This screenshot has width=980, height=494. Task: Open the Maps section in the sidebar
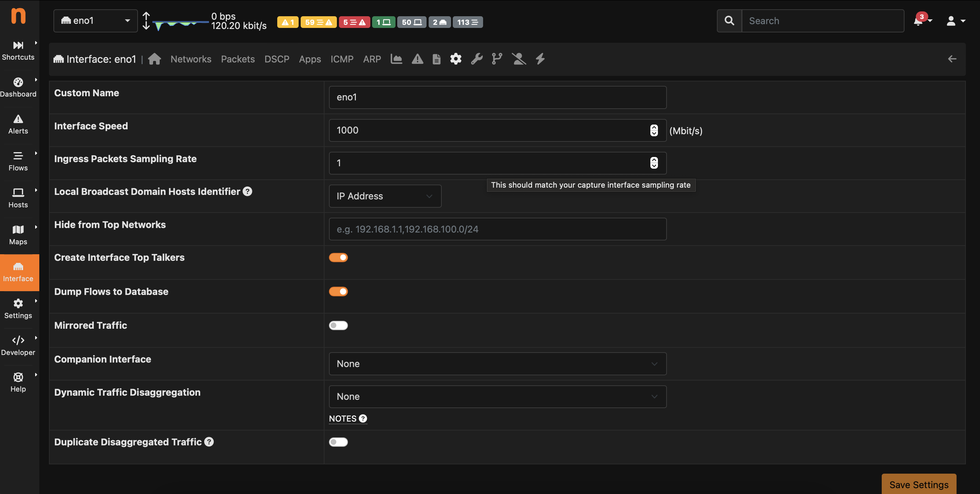tap(18, 234)
